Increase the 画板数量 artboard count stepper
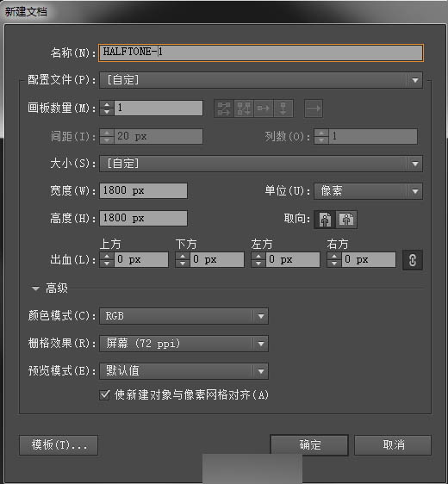This screenshot has height=484, width=448. pyautogui.click(x=107, y=104)
